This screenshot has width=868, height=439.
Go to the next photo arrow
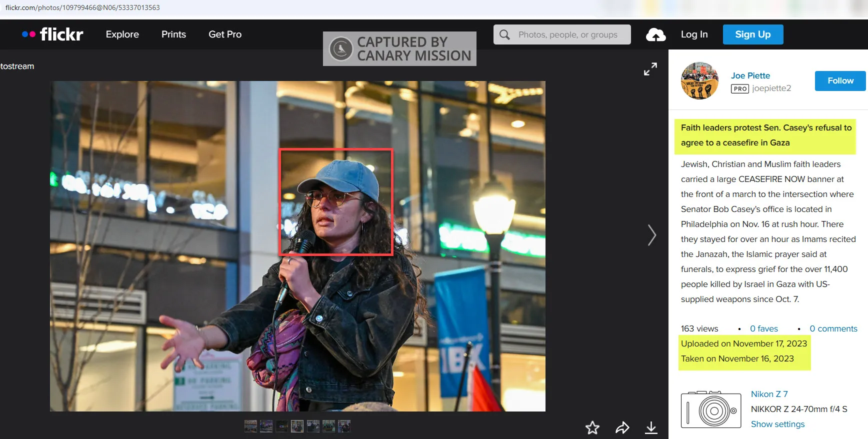651,235
